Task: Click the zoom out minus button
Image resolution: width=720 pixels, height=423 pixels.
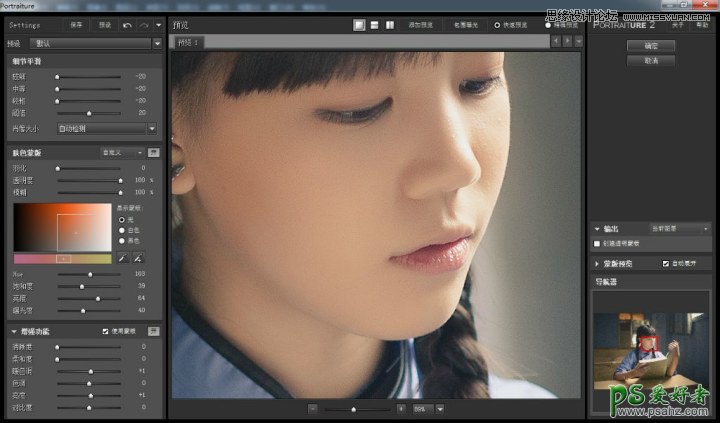Action: [x=313, y=409]
